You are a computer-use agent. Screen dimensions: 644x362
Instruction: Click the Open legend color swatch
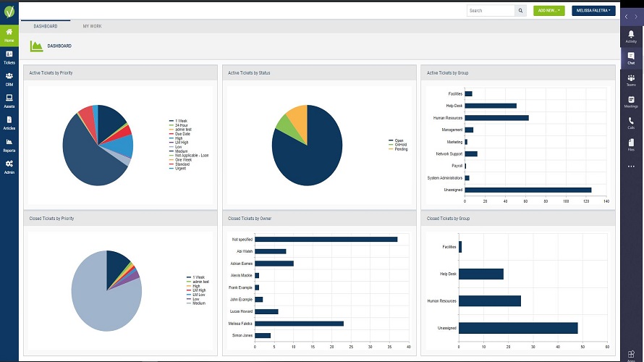coord(391,140)
